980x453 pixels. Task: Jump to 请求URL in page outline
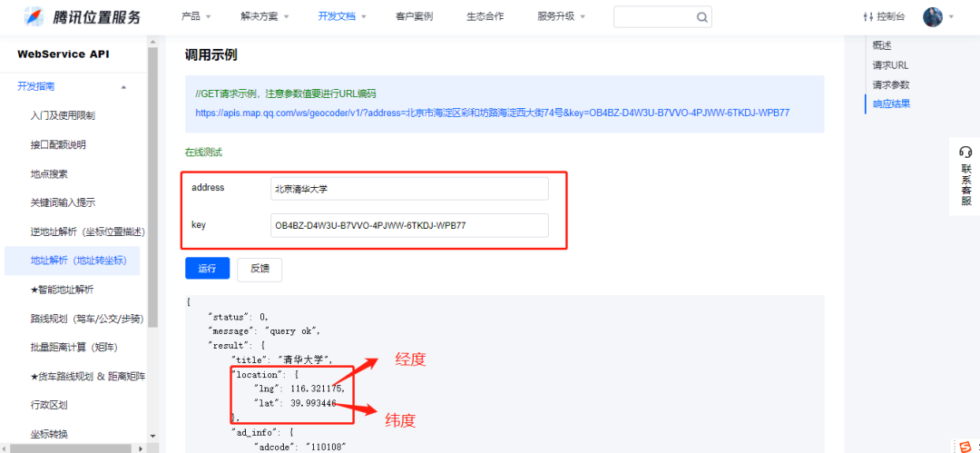pyautogui.click(x=891, y=65)
